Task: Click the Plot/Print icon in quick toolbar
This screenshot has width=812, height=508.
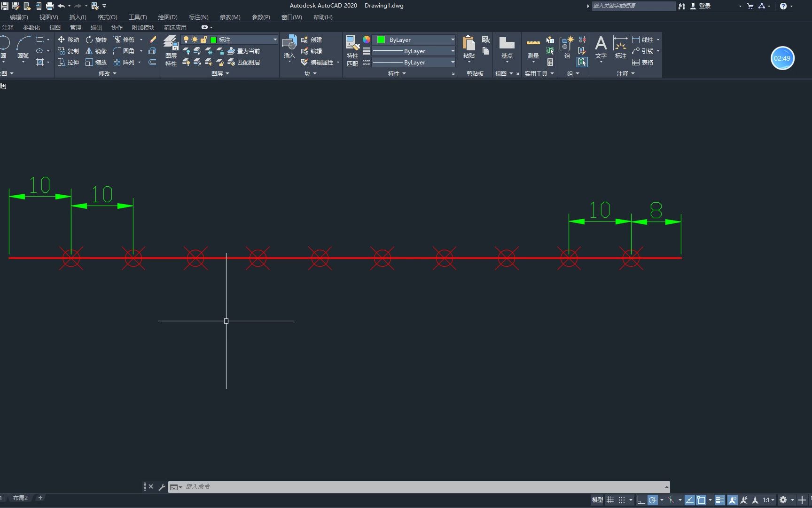Action: (49, 6)
